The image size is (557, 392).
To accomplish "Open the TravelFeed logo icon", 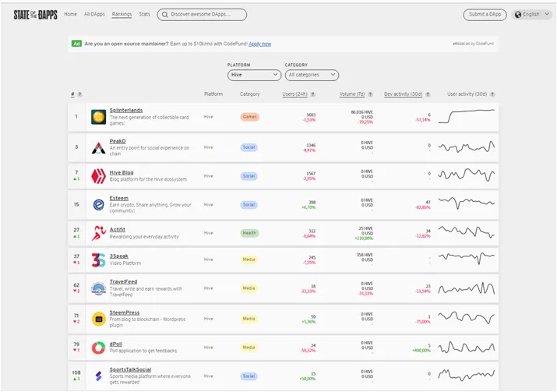I will click(98, 288).
